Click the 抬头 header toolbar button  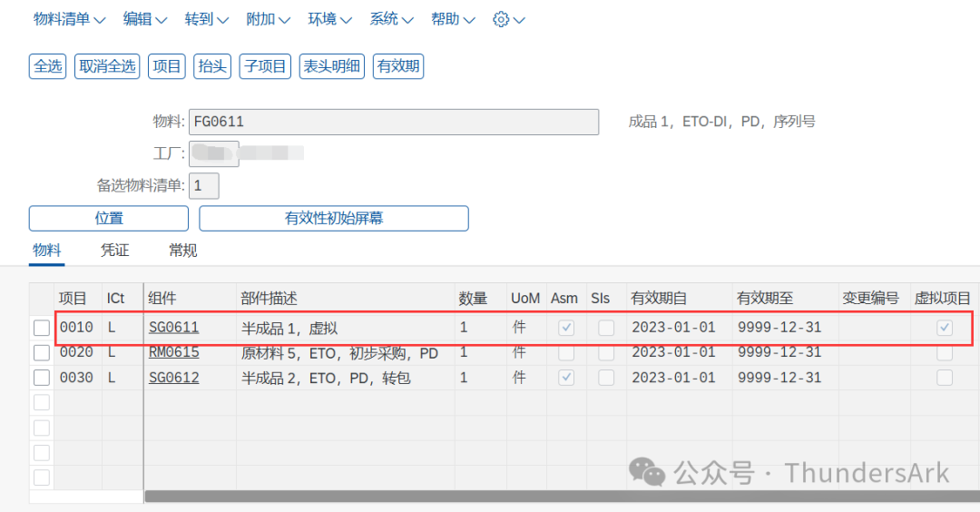(x=212, y=66)
